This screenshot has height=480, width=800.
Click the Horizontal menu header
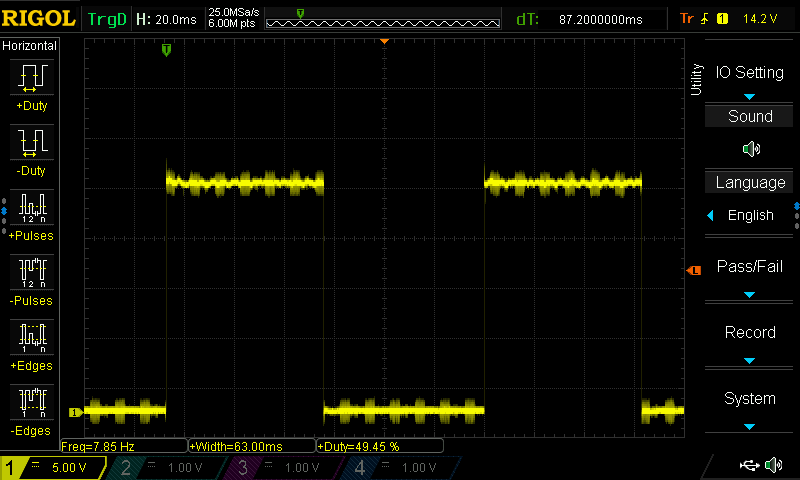coord(29,46)
